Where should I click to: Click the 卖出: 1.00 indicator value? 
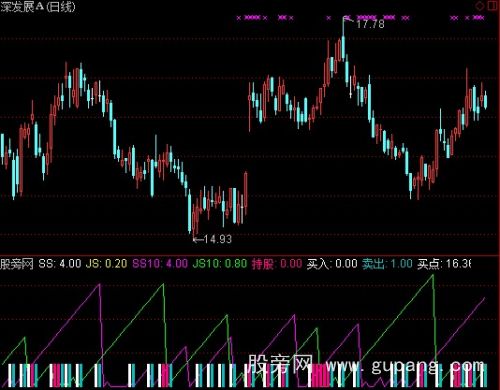tap(387, 264)
